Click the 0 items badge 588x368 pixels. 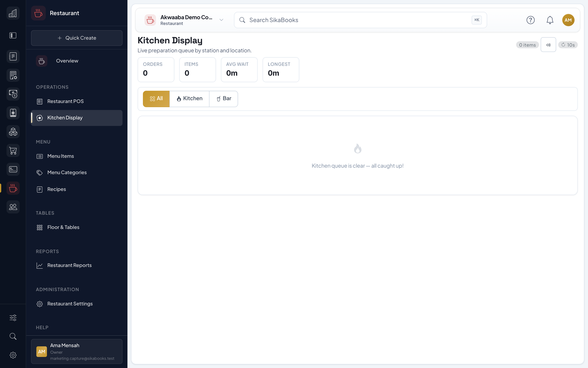coord(527,45)
